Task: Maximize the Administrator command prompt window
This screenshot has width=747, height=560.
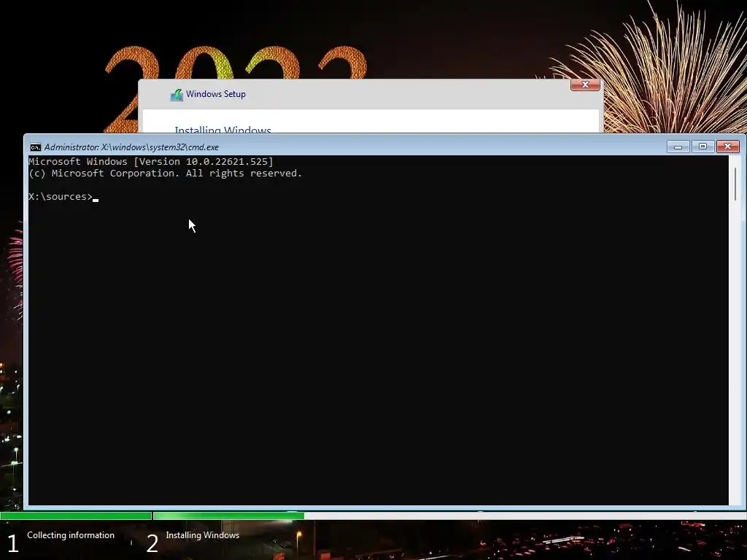Action: pos(703,147)
